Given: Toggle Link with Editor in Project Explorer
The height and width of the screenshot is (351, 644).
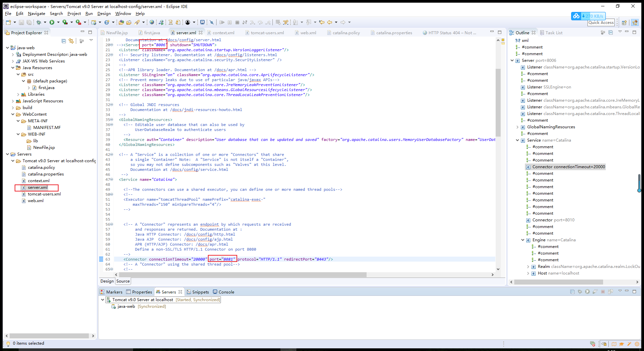Looking at the screenshot, I should (x=71, y=41).
